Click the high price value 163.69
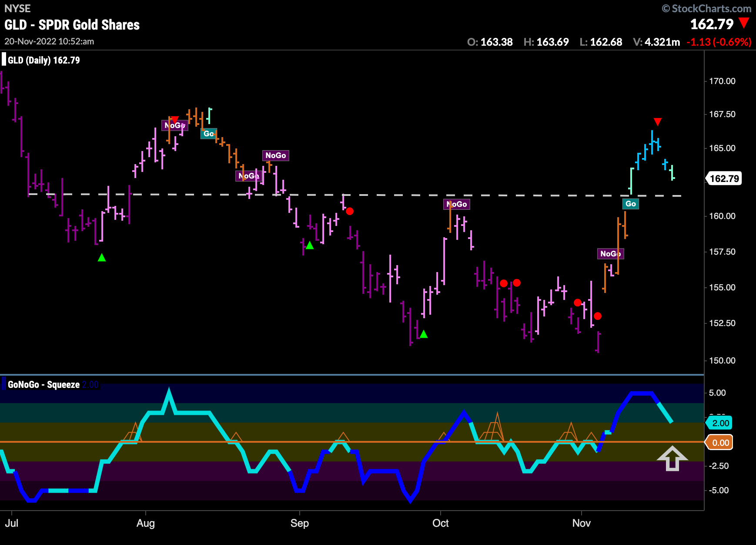 pyautogui.click(x=552, y=42)
